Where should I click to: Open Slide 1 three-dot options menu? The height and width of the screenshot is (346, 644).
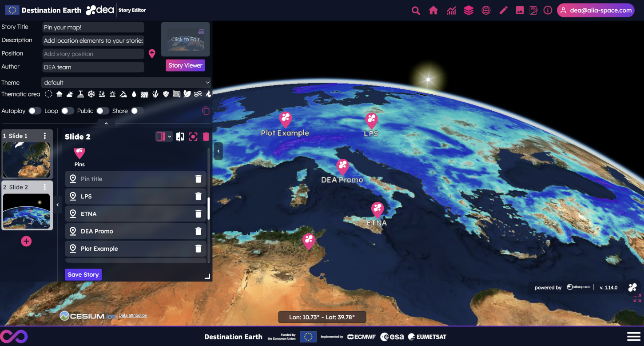pyautogui.click(x=45, y=136)
